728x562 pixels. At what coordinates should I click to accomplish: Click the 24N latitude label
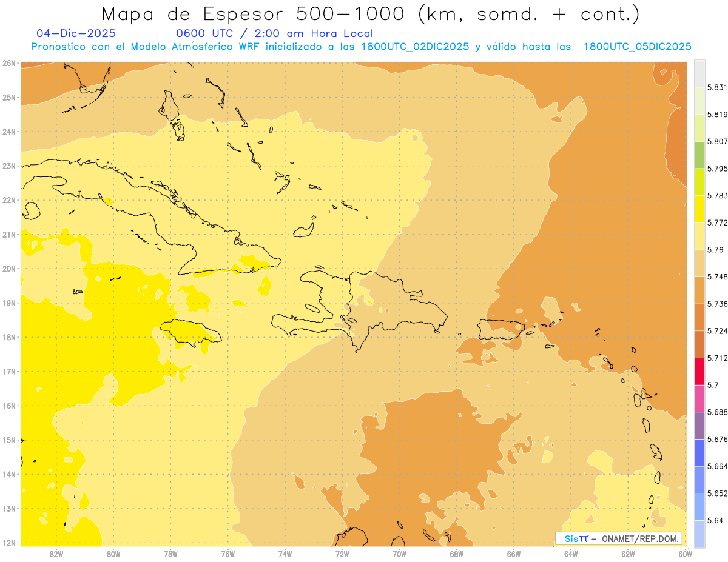[8, 132]
